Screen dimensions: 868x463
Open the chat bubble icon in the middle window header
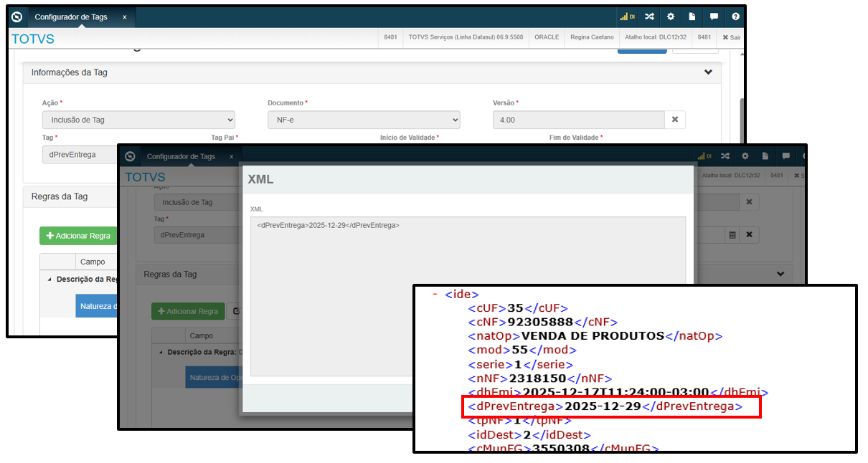click(786, 156)
